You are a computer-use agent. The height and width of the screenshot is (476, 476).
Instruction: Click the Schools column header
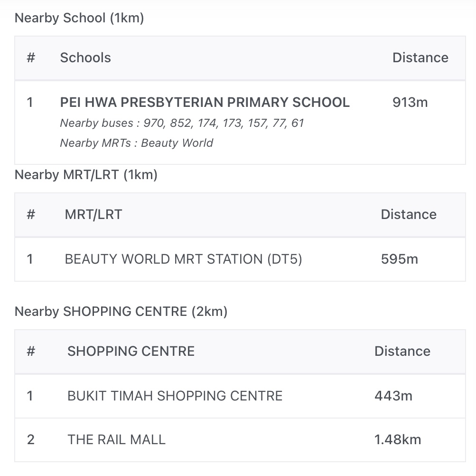tap(85, 57)
